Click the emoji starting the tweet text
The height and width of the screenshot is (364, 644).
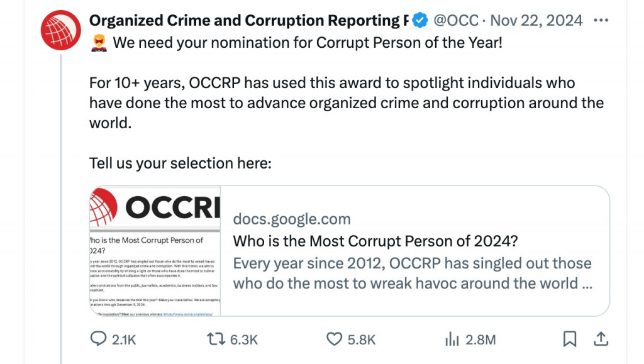coord(99,44)
